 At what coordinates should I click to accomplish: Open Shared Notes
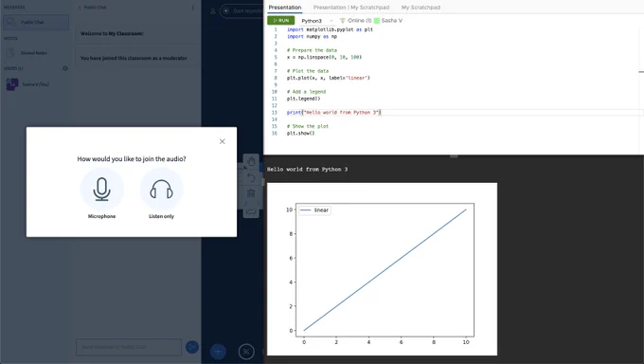click(x=34, y=53)
